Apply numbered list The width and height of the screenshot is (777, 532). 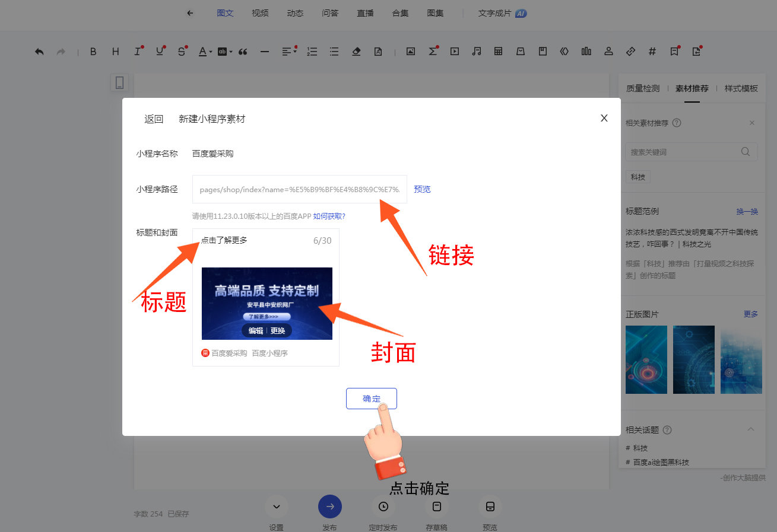click(x=312, y=52)
